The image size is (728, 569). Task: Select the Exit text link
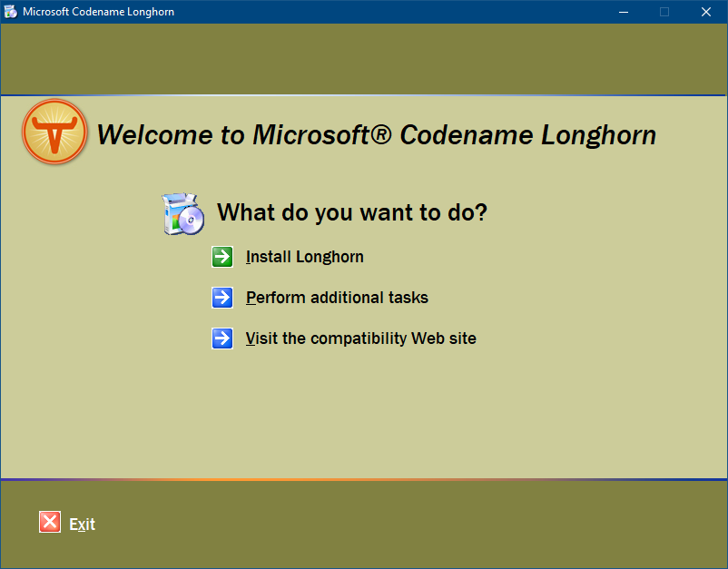click(83, 524)
